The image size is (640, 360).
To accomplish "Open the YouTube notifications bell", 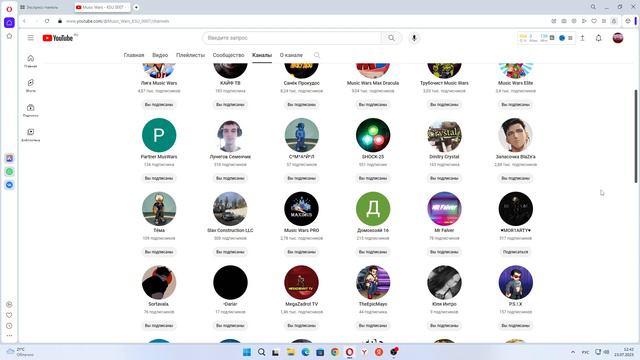I will 598,38.
